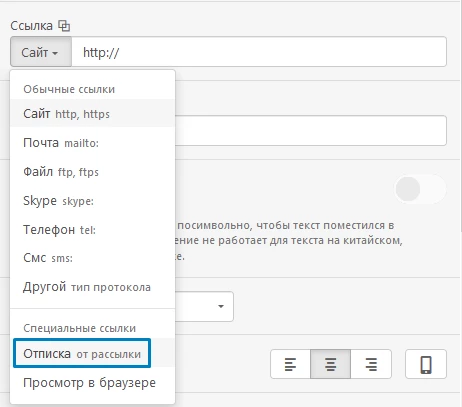Click the second text field behind the menu

click(311, 130)
